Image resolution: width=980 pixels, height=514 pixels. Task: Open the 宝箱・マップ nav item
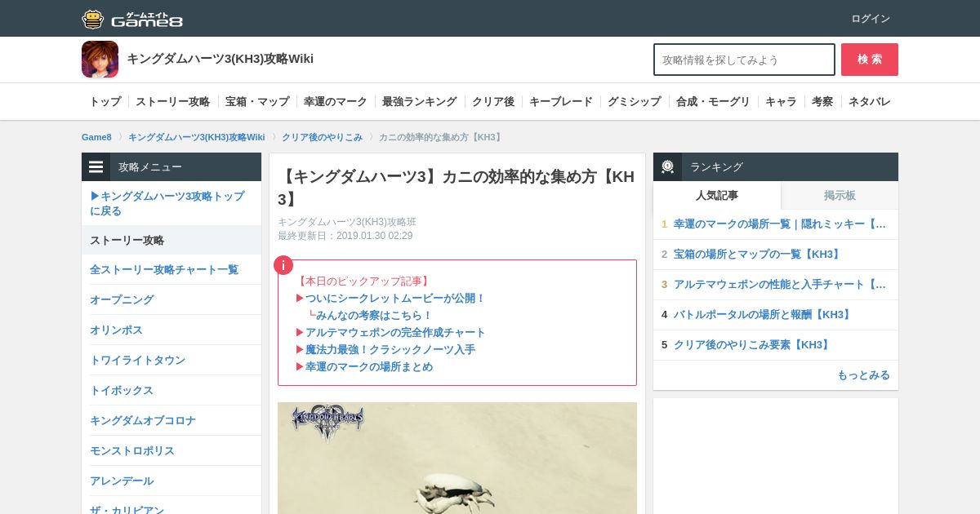coord(257,102)
